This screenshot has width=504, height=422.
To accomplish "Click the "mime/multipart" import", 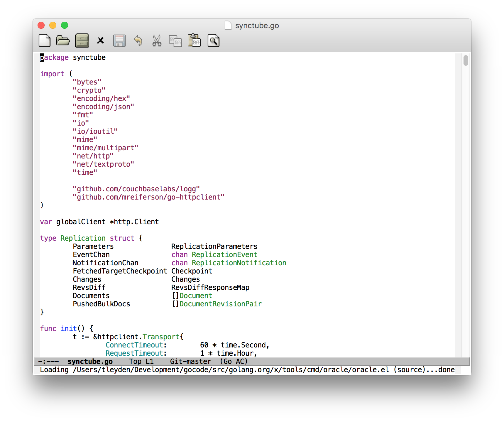I will [x=105, y=148].
